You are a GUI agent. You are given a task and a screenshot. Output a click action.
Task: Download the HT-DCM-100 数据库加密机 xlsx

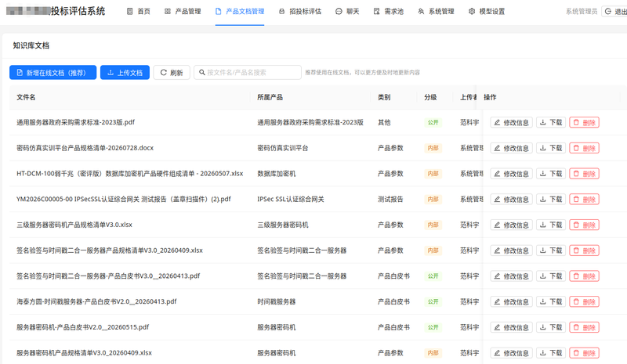[x=551, y=174]
